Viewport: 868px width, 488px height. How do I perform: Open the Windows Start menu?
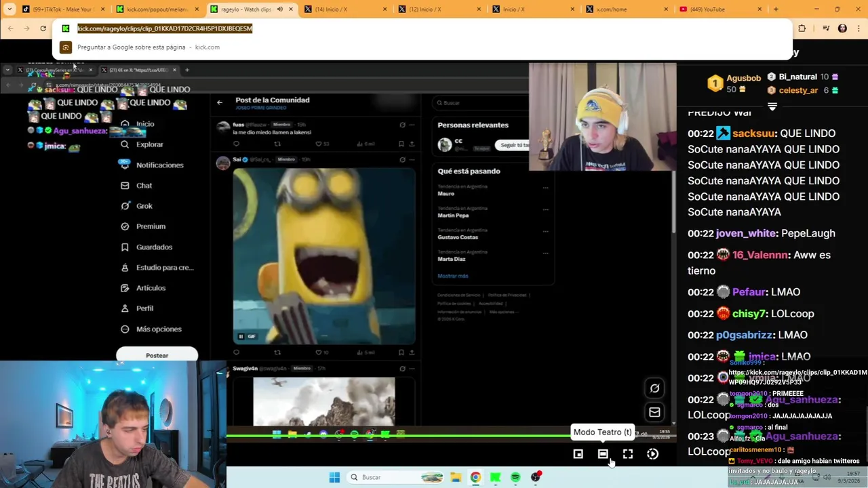click(334, 477)
